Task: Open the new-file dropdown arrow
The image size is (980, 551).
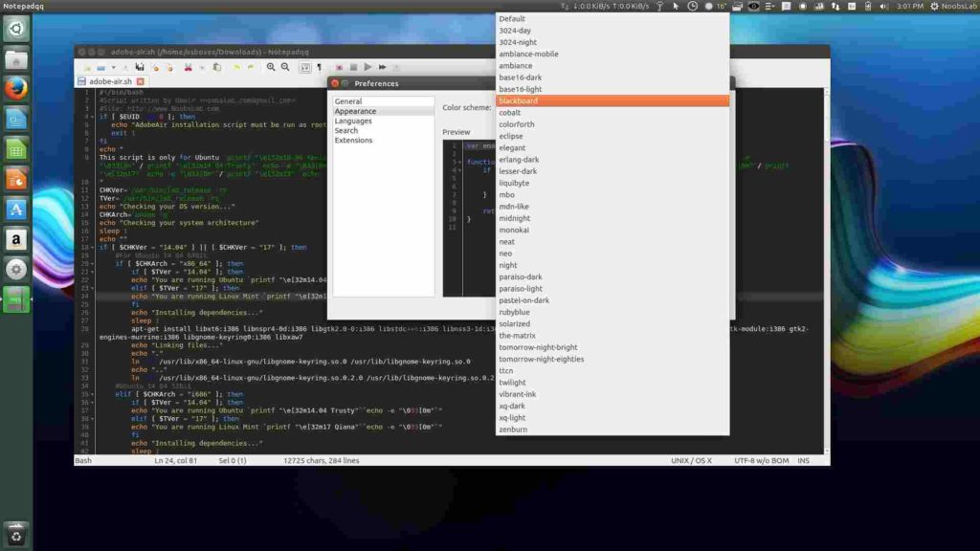Action: [113, 67]
